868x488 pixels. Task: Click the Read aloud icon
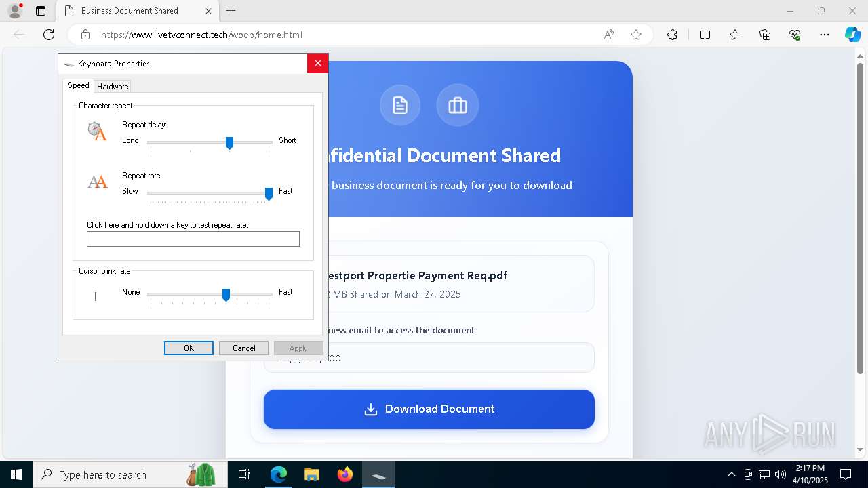pos(609,35)
